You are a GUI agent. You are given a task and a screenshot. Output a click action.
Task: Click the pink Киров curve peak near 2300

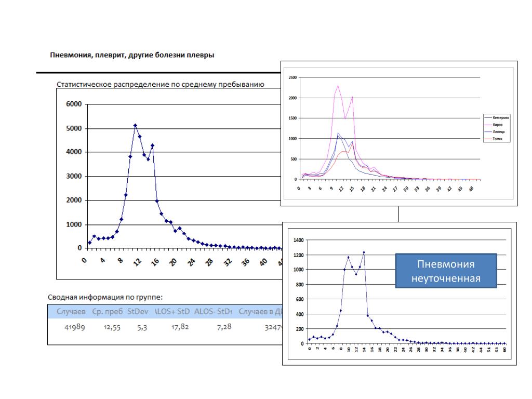tap(338, 86)
